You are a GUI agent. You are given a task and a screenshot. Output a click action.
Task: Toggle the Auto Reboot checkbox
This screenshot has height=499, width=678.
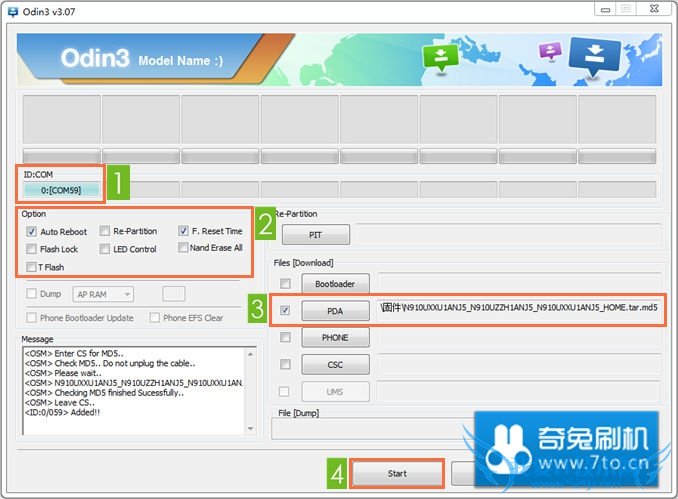[x=32, y=232]
